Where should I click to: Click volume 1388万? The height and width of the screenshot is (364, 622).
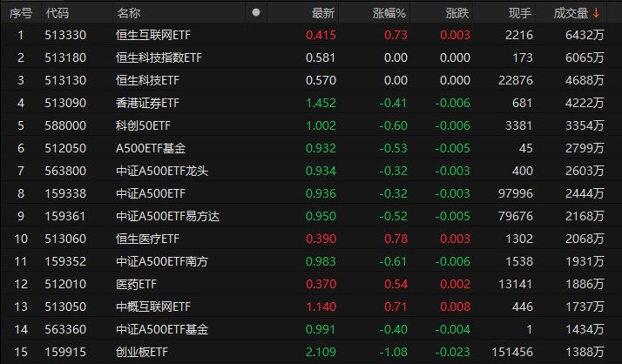click(585, 352)
